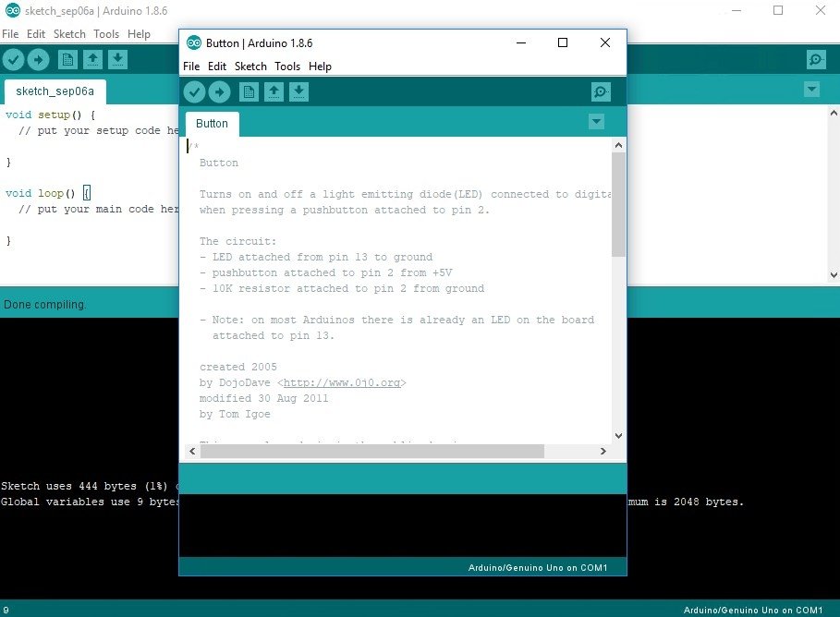Open the http://www.0j0.org link
The width and height of the screenshot is (840, 617).
point(342,383)
